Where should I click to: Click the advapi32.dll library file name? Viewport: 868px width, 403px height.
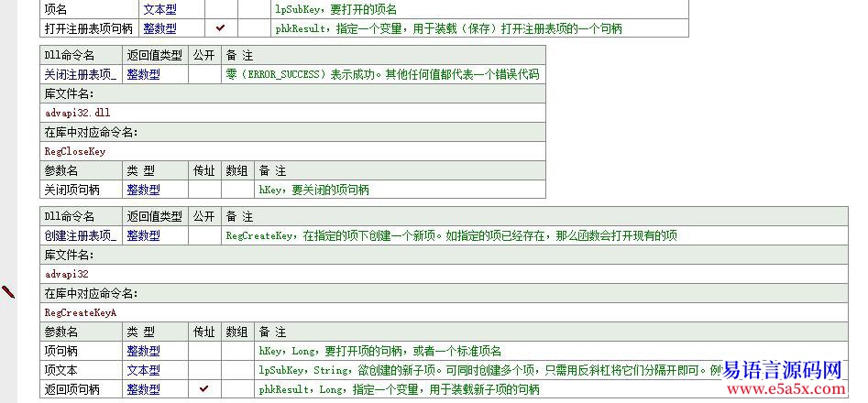(78, 113)
